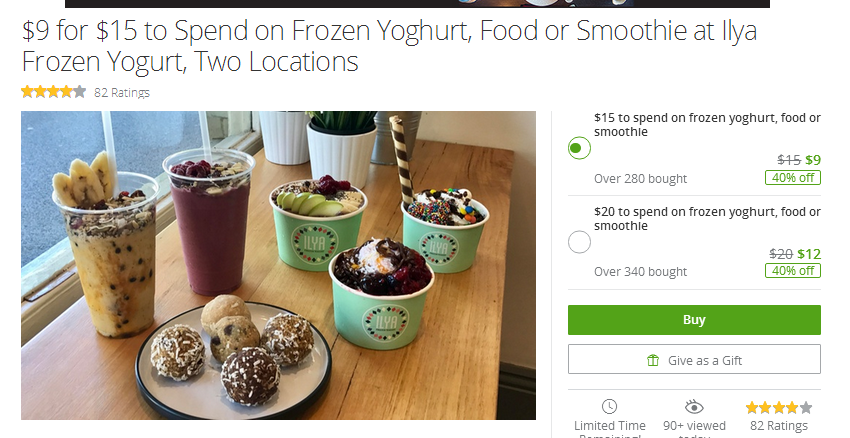This screenshot has width=850, height=438.
Task: Click the star rating under the deal title
Action: pyautogui.click(x=53, y=92)
